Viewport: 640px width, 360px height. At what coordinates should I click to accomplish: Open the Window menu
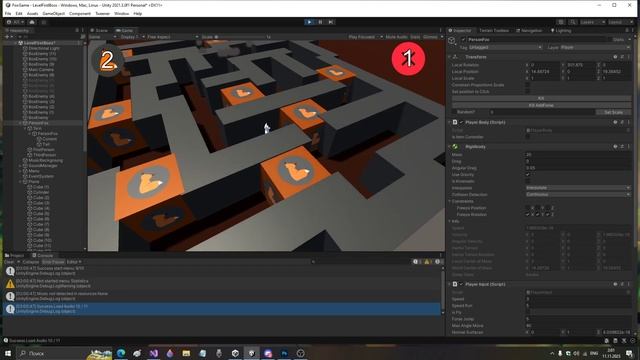121,13
